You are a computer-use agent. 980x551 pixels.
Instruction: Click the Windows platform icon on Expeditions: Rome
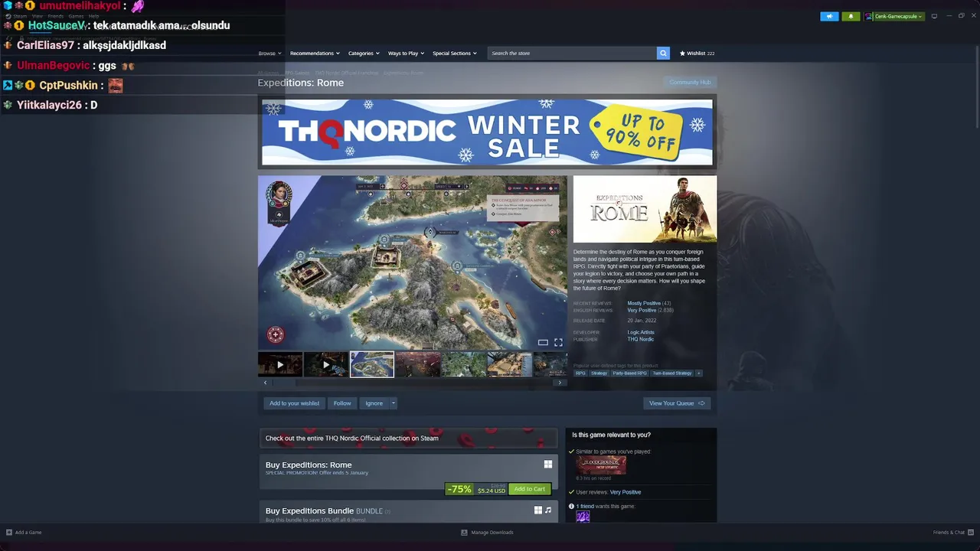(548, 465)
